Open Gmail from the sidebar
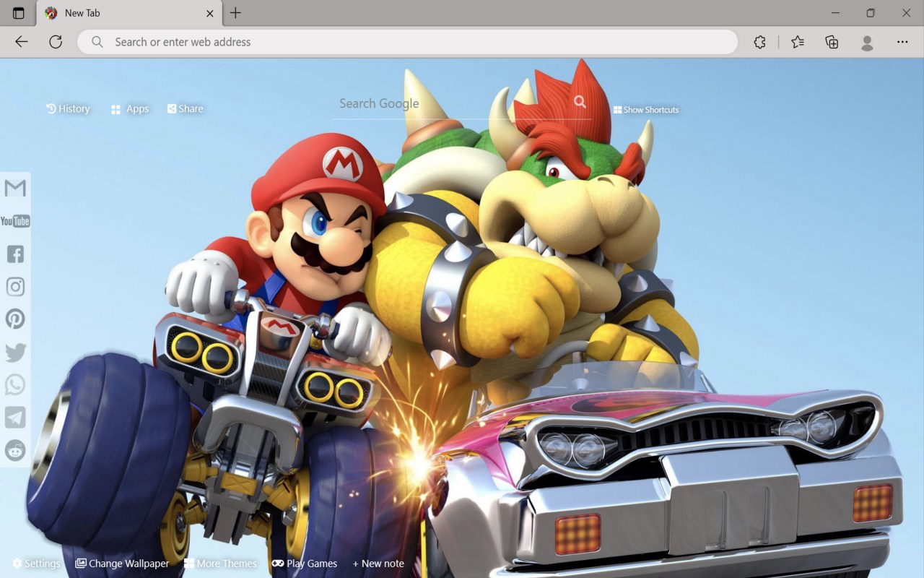 tap(15, 189)
